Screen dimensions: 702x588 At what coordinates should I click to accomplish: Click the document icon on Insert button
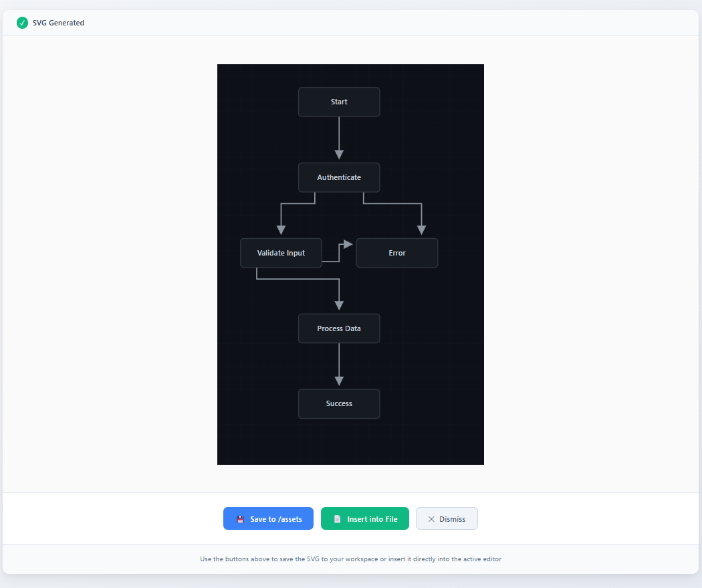337,519
